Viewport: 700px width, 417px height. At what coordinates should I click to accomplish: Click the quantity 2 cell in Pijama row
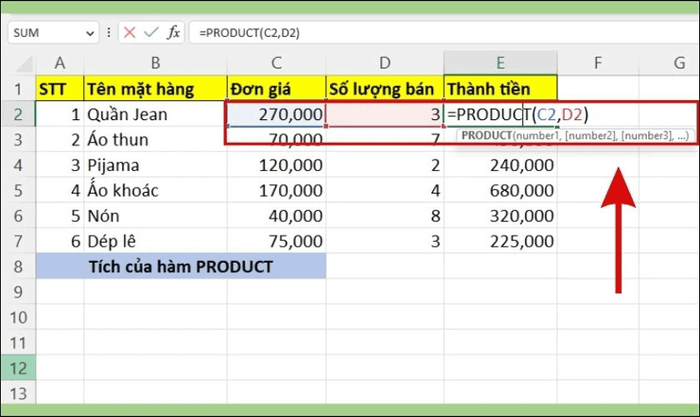(385, 165)
